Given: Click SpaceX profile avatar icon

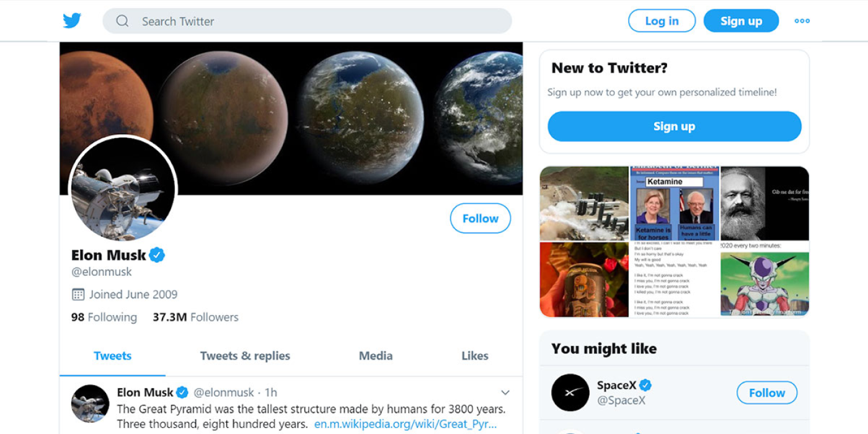Looking at the screenshot, I should (x=570, y=392).
